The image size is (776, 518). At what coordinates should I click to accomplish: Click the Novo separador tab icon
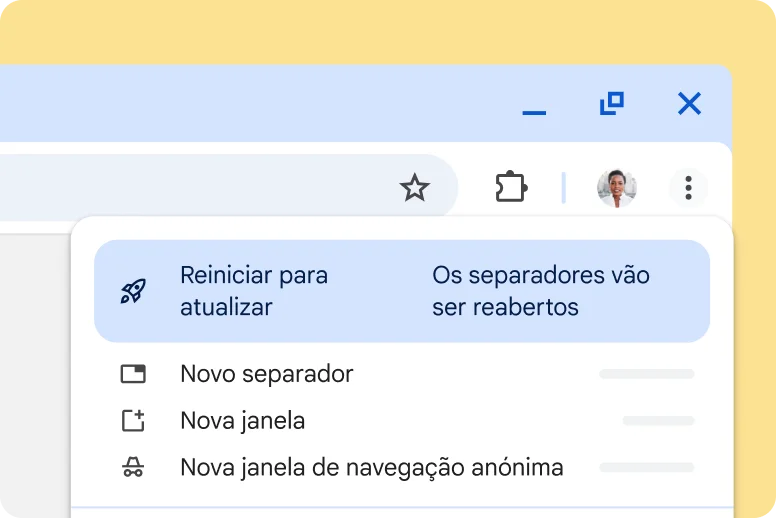pyautogui.click(x=133, y=374)
